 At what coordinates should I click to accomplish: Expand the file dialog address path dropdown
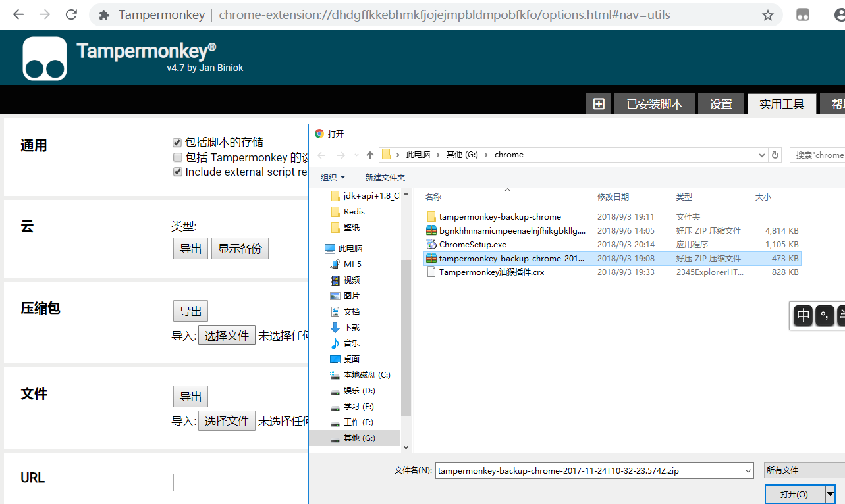point(762,155)
